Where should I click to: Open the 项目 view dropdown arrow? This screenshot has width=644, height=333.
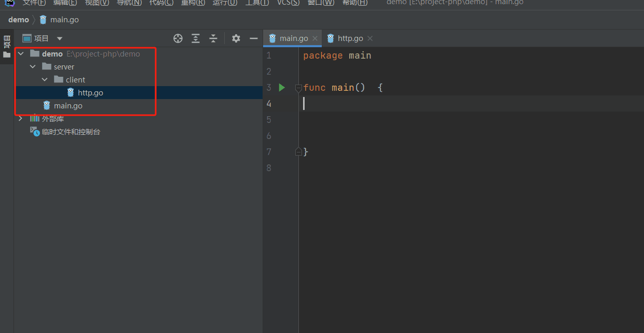point(60,38)
